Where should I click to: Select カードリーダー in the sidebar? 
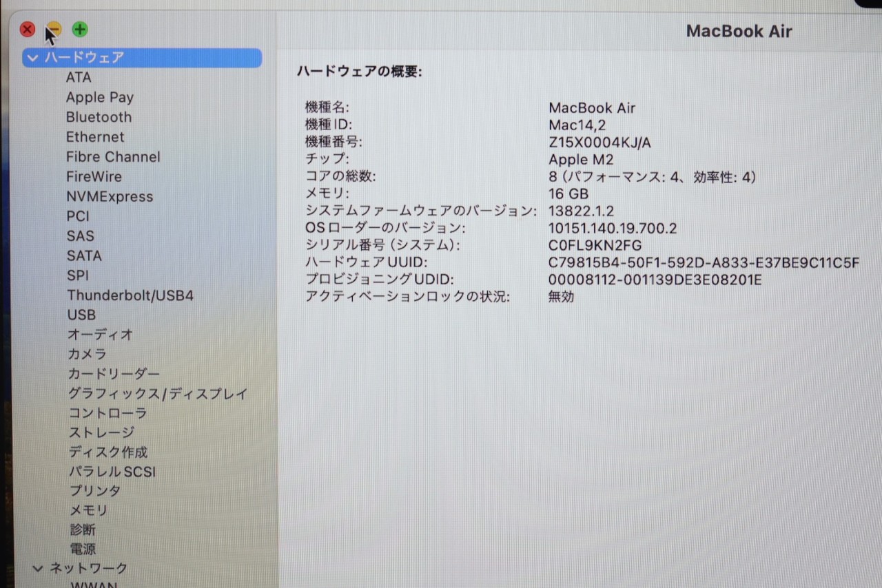click(114, 374)
